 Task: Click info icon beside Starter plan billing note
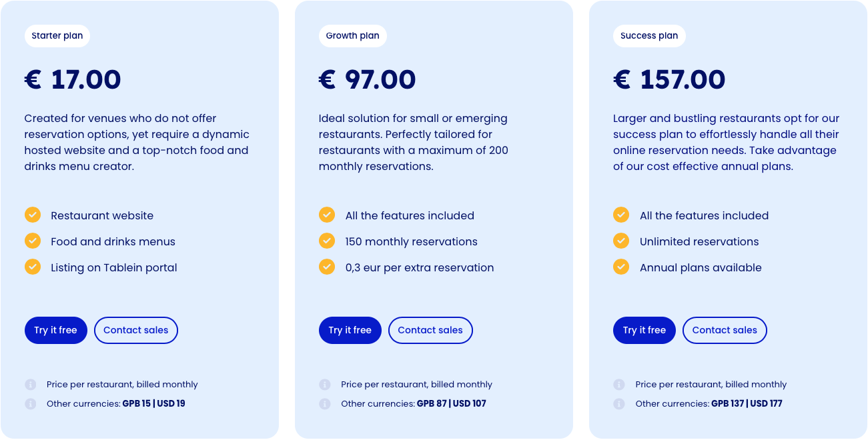click(x=31, y=385)
